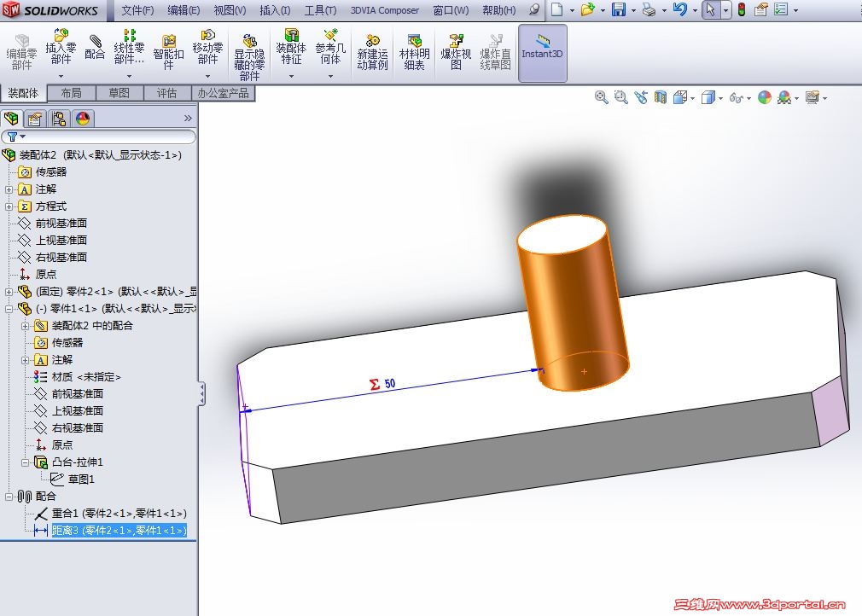Click the Print icon
Screen dimensions: 862x616
click(x=649, y=9)
